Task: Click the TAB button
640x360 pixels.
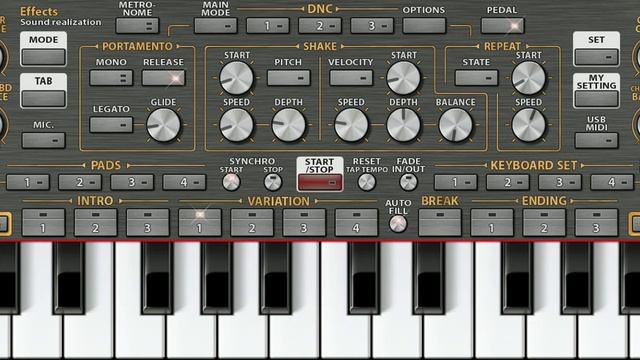Action: pos(44,99)
